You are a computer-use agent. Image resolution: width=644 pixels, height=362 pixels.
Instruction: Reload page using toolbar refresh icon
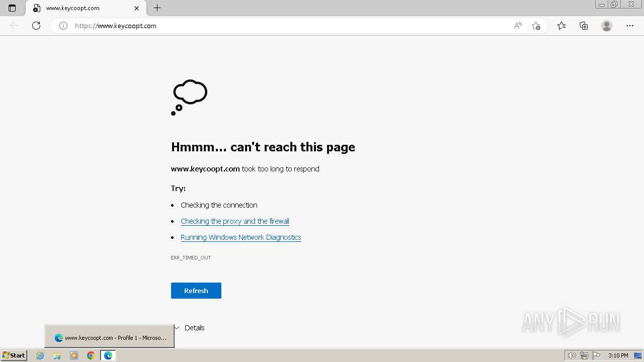click(36, 26)
